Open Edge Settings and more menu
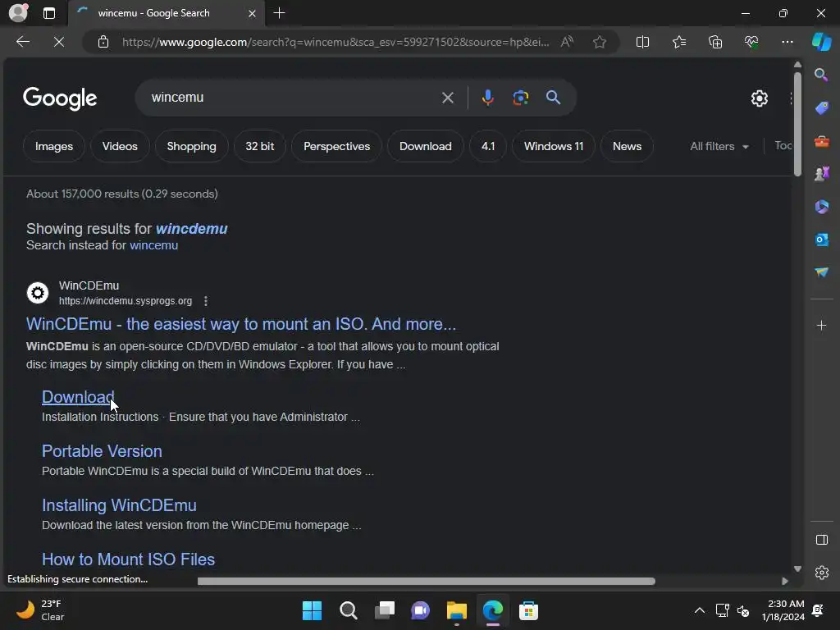This screenshot has width=840, height=630. pos(787,42)
